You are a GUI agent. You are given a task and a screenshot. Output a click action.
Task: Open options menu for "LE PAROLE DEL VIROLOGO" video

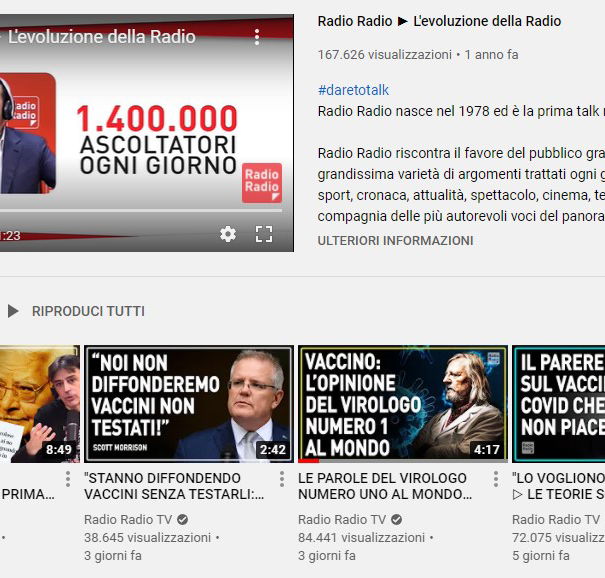(x=496, y=479)
